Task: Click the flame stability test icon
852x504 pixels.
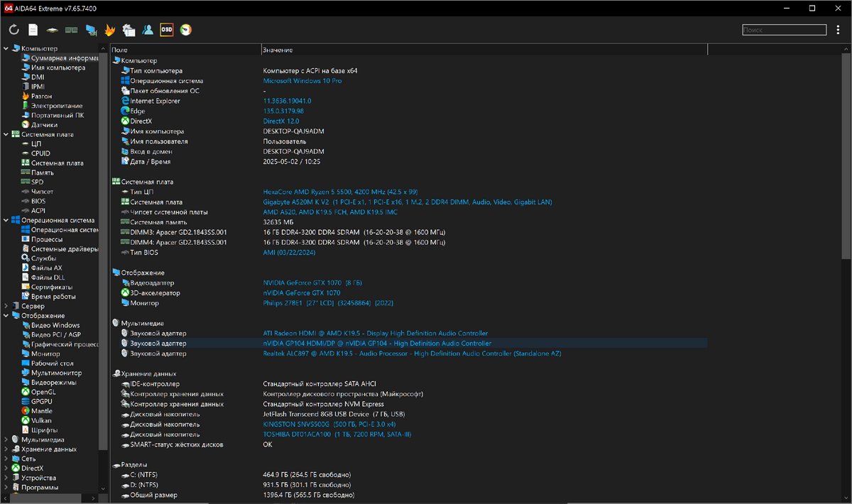Action: [110, 30]
